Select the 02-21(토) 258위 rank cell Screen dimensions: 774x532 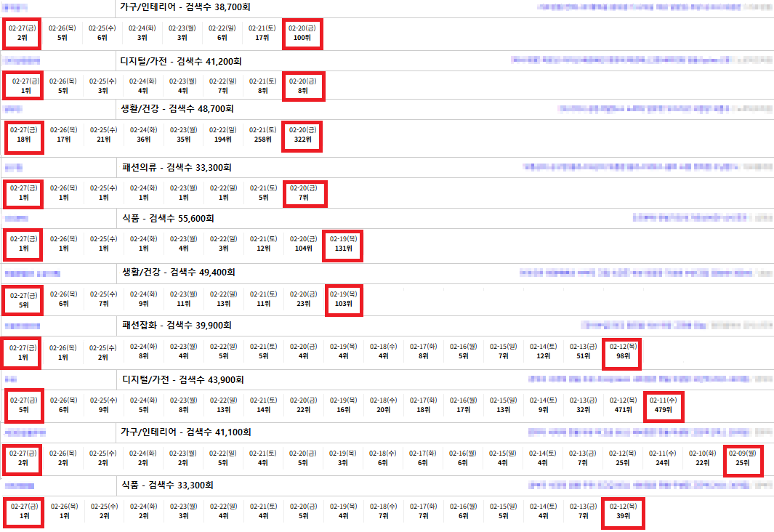(x=262, y=134)
